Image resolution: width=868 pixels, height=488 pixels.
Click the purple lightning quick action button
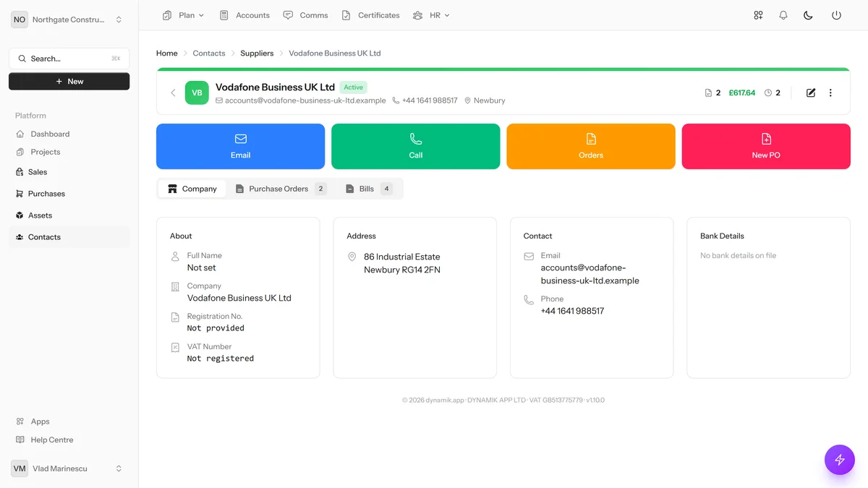click(x=840, y=460)
